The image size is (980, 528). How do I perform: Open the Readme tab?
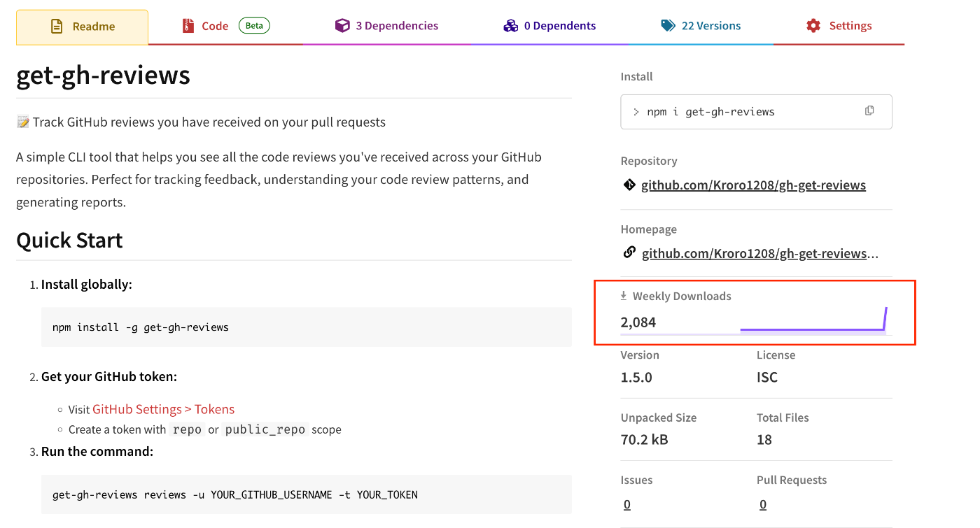pos(82,27)
